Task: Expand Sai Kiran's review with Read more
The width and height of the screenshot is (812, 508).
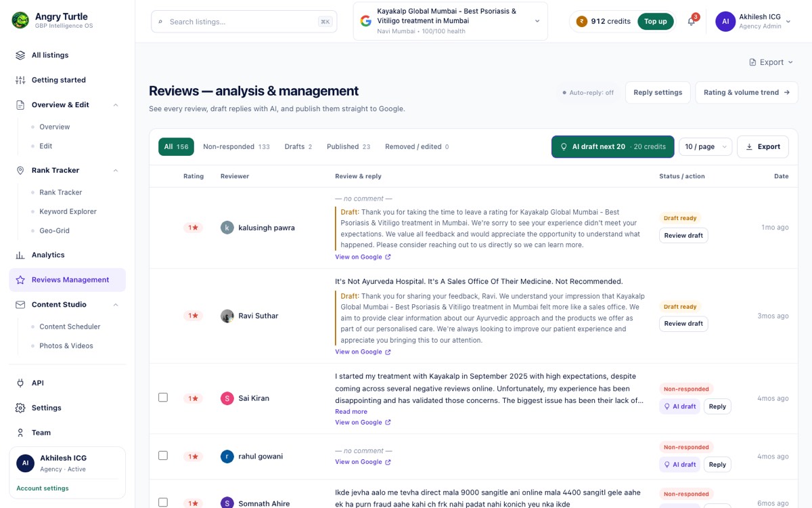Action: [351, 412]
